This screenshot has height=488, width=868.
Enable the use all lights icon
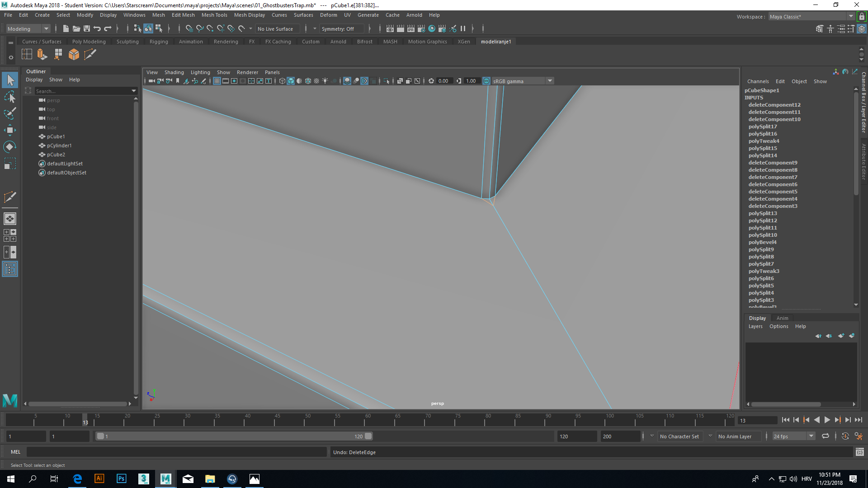pyautogui.click(x=325, y=81)
